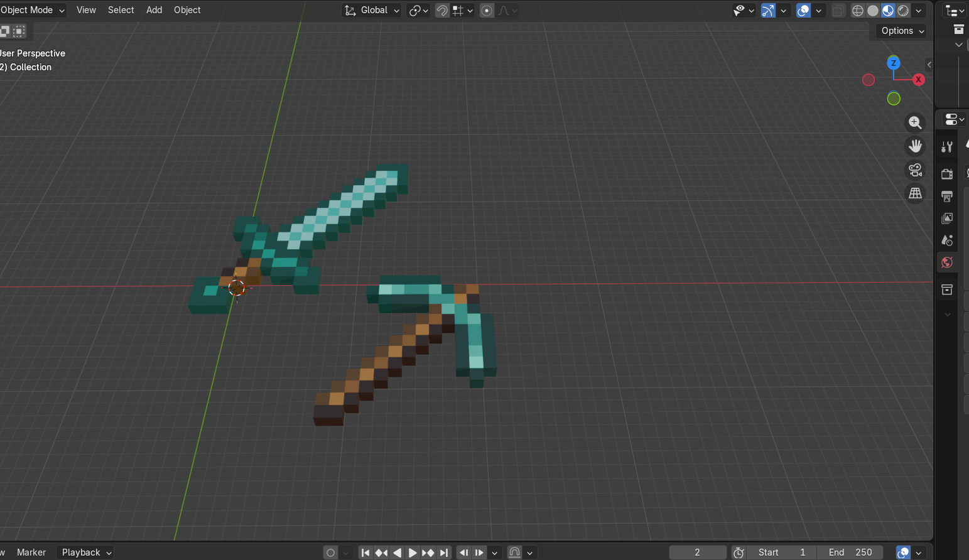Open the Outliner editor type dropdown
The width and height of the screenshot is (969, 560).
955,11
